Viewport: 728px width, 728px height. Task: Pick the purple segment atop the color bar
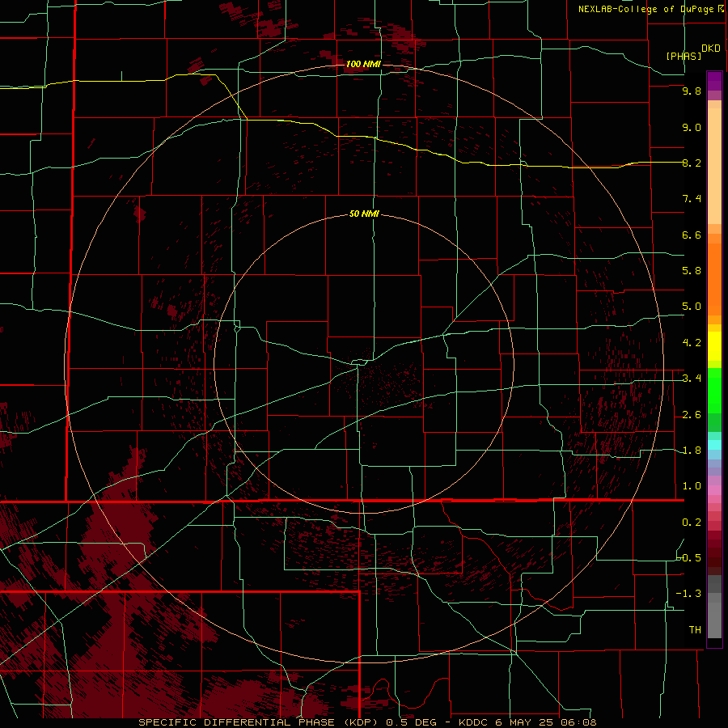point(714,81)
